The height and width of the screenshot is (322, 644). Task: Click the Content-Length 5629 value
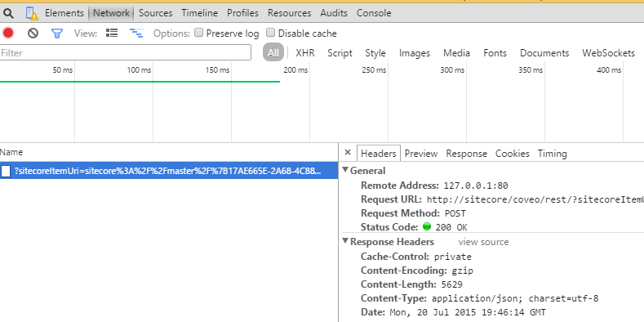pyautogui.click(x=452, y=284)
